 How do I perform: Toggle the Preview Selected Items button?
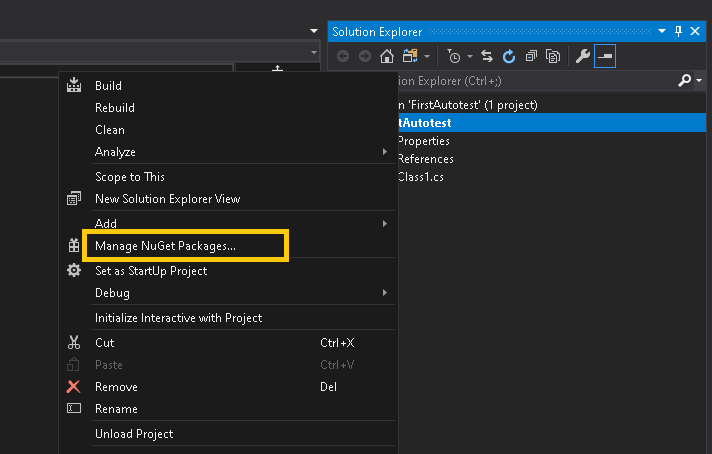pyautogui.click(x=604, y=56)
